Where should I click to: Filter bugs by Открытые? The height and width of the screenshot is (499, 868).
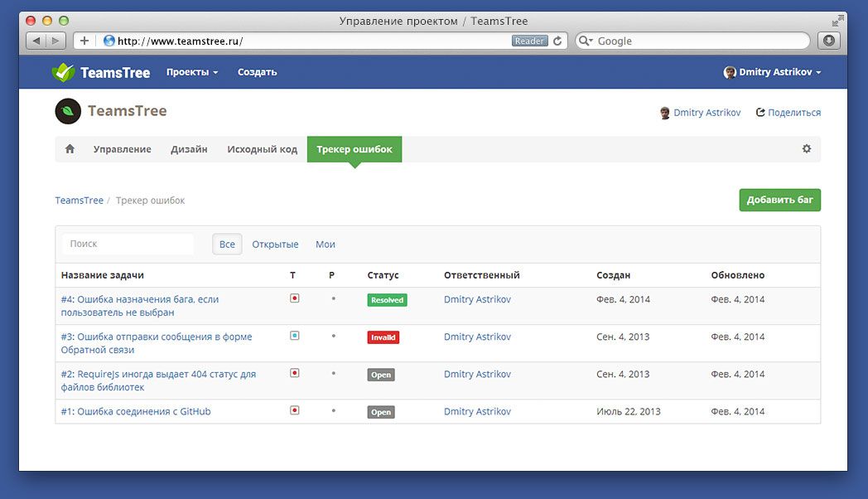[275, 245]
